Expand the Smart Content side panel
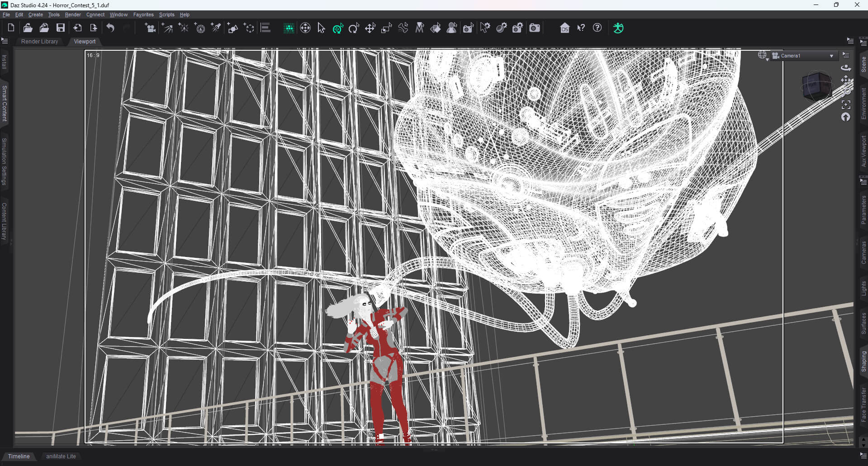Screen dimensions: 868x466 [x=5, y=103]
